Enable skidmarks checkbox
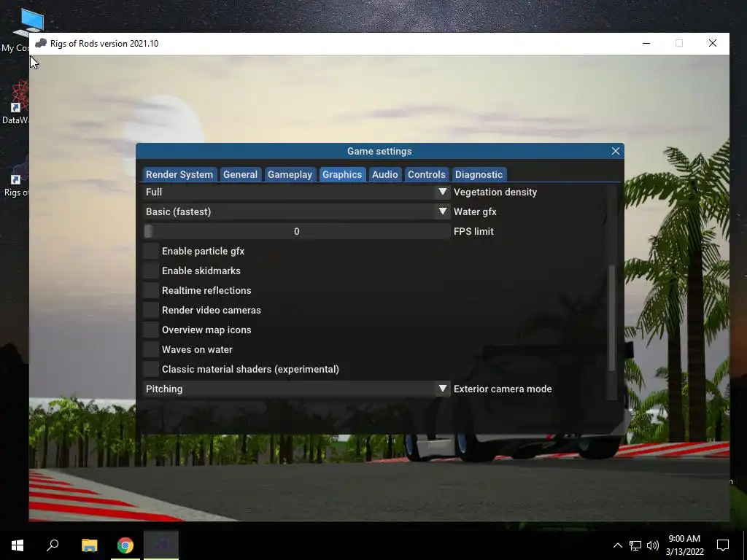This screenshot has width=747, height=560. click(x=151, y=271)
